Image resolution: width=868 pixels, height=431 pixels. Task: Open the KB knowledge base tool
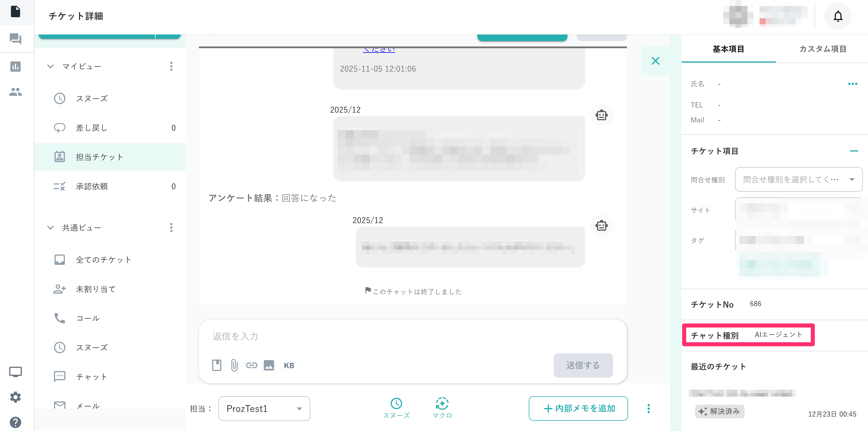(x=289, y=366)
